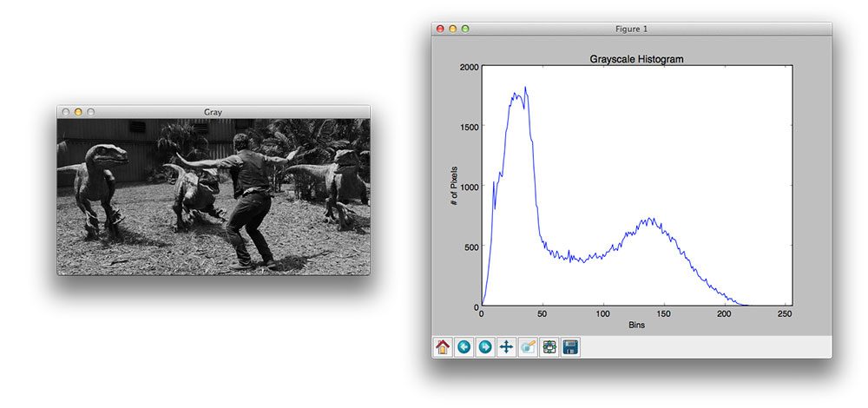Click the x-axis tick label 200
Image resolution: width=868 pixels, height=408 pixels.
(x=725, y=314)
